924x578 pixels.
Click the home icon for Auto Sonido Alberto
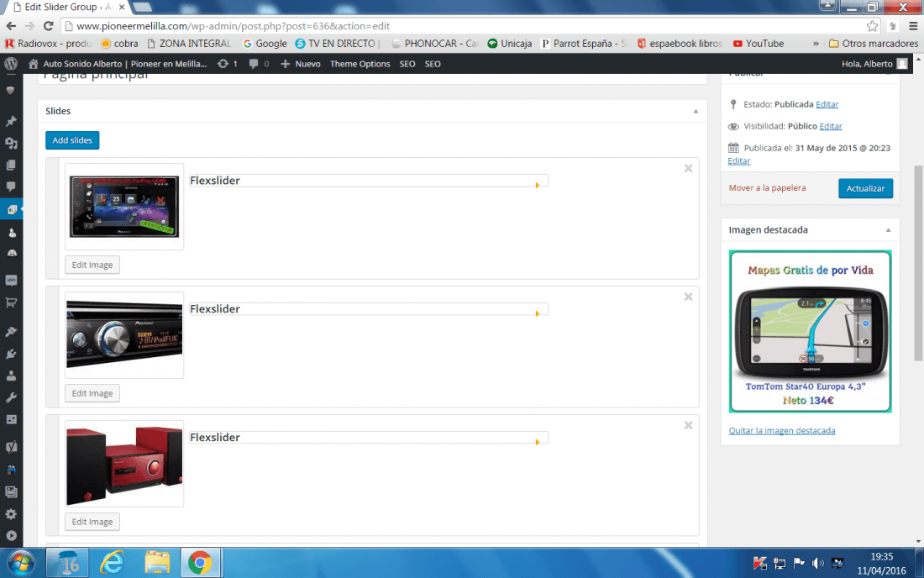click(x=33, y=64)
